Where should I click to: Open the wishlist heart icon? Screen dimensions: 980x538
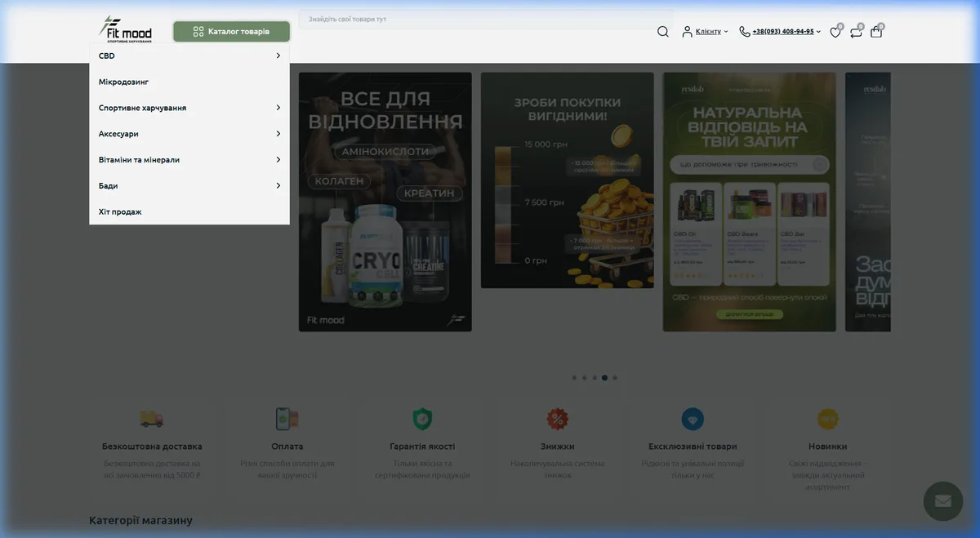(835, 32)
